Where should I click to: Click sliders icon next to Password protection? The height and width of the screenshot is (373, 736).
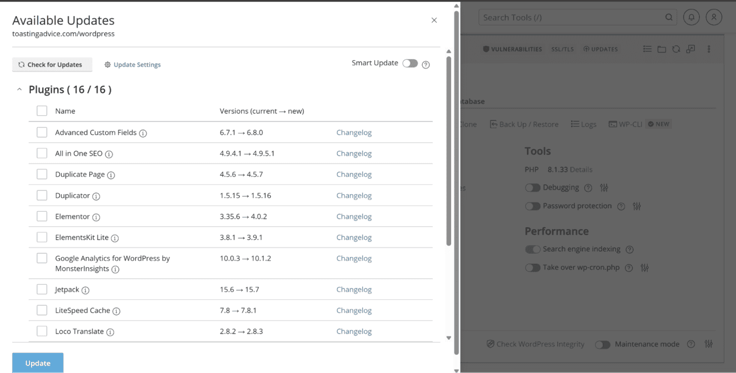click(x=637, y=206)
